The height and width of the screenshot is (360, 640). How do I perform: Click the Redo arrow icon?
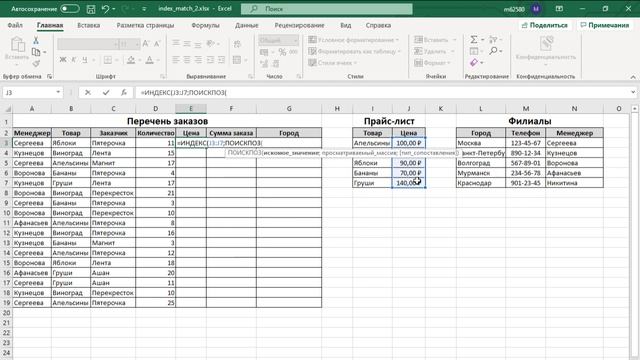(126, 9)
